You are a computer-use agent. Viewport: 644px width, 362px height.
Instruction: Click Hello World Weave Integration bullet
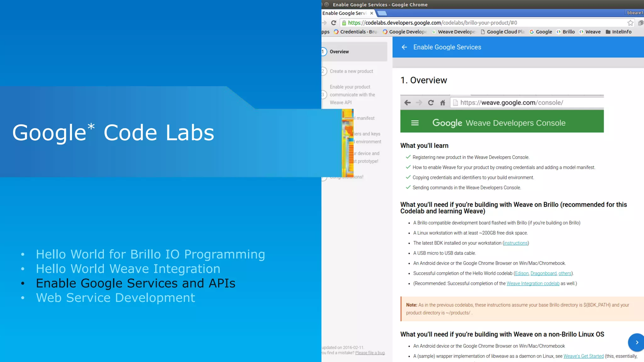tap(128, 269)
